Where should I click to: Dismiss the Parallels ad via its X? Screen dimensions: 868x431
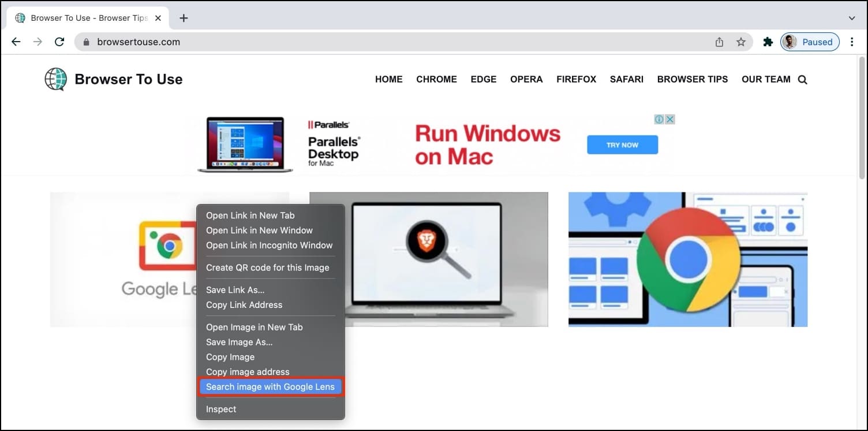pos(670,119)
